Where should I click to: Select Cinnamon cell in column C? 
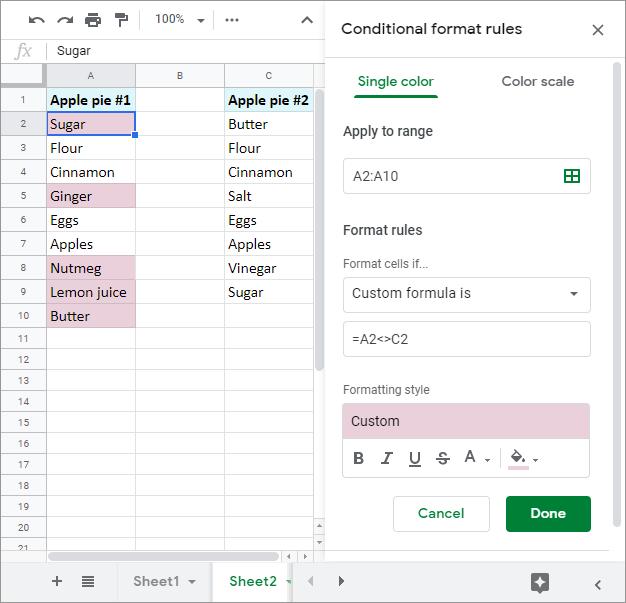269,172
